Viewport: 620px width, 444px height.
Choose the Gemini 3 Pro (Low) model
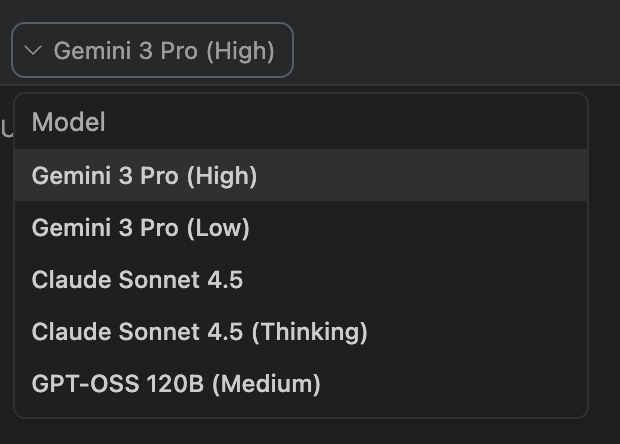[x=141, y=228]
